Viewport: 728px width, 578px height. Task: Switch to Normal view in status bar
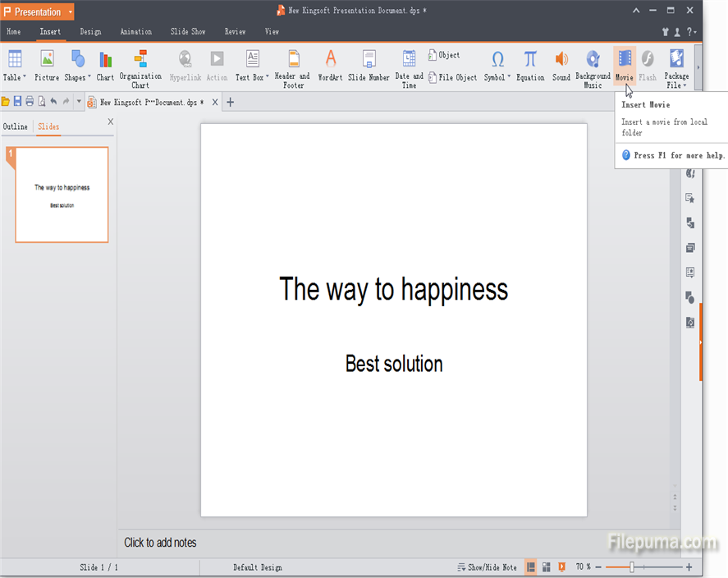click(531, 567)
